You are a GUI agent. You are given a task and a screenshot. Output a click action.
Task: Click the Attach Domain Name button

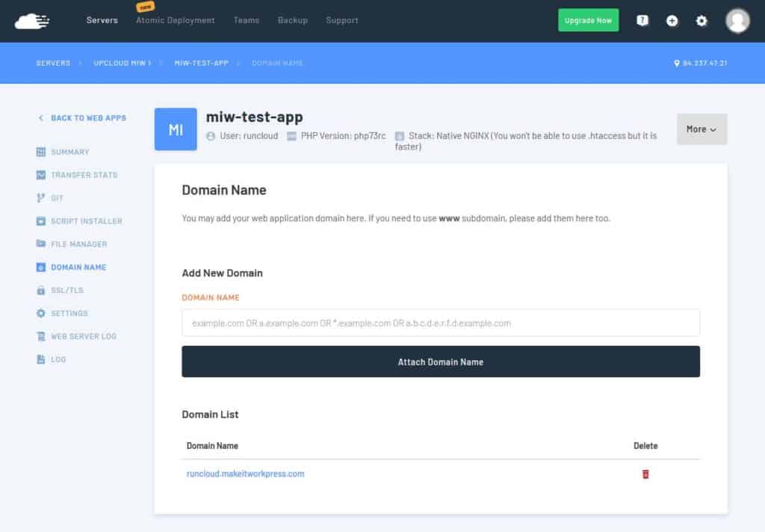(441, 362)
